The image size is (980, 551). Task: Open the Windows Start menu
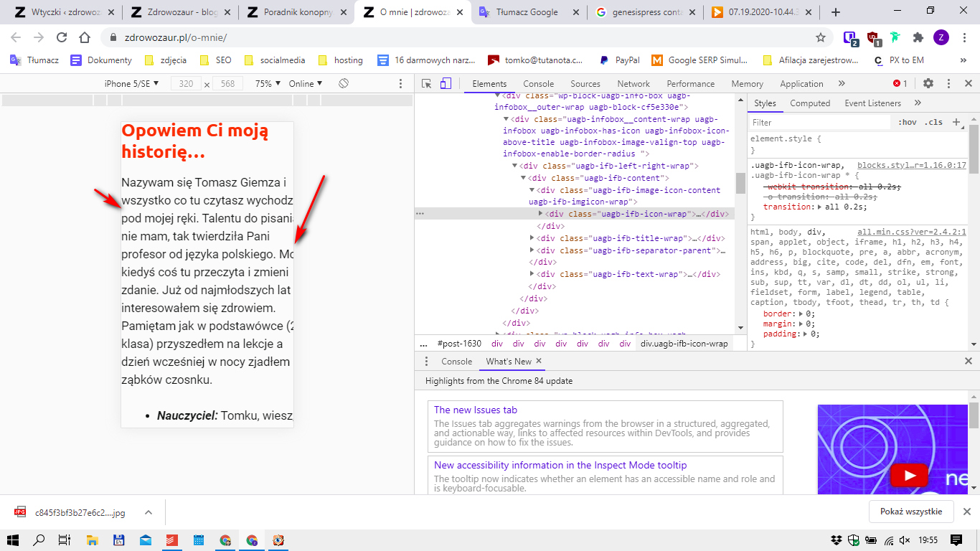[13, 540]
